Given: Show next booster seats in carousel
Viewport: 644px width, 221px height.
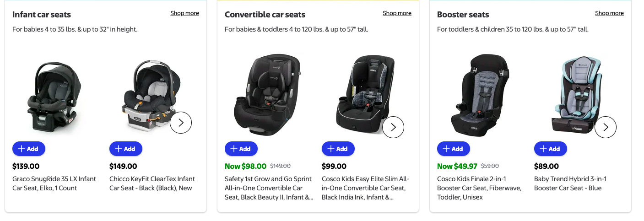Looking at the screenshot, I should click(606, 127).
